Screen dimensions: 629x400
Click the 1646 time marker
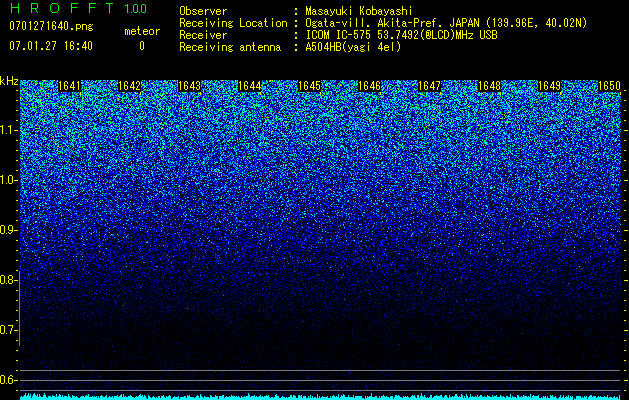(369, 86)
